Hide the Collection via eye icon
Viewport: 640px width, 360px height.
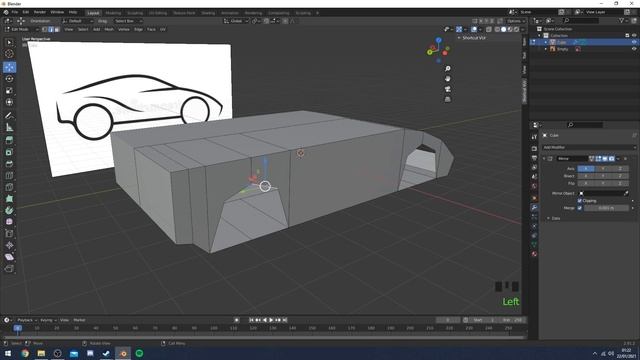[634, 36]
